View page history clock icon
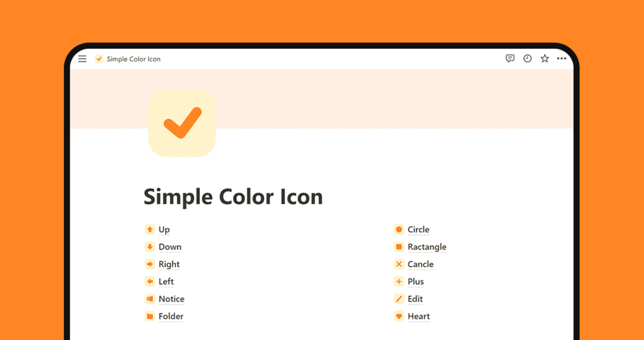Screen dimensions: 644x340 [527, 58]
